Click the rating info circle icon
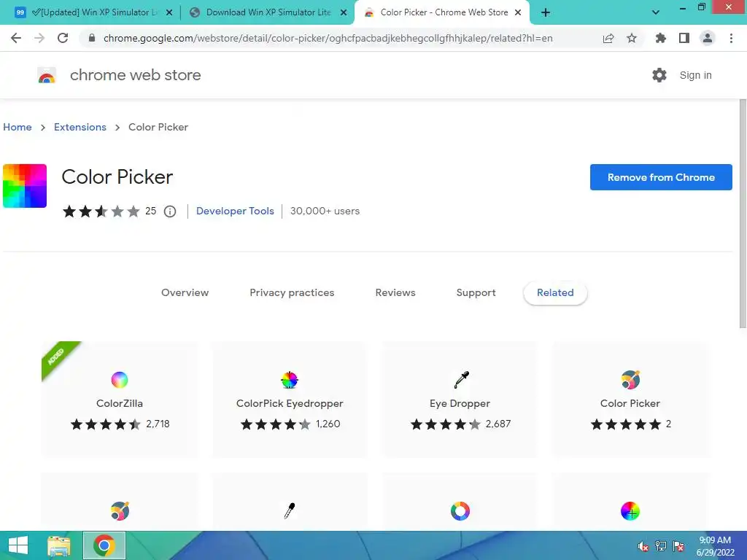This screenshot has height=560, width=747. coord(170,211)
